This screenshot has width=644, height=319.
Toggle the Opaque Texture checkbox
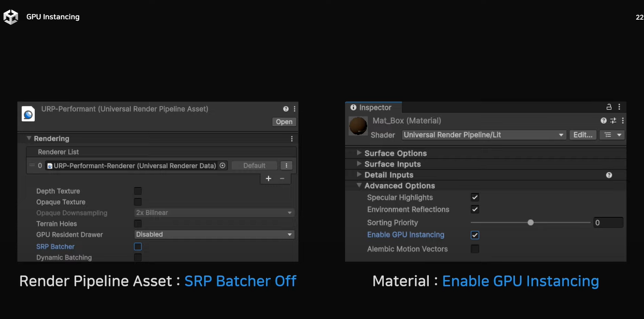(138, 202)
